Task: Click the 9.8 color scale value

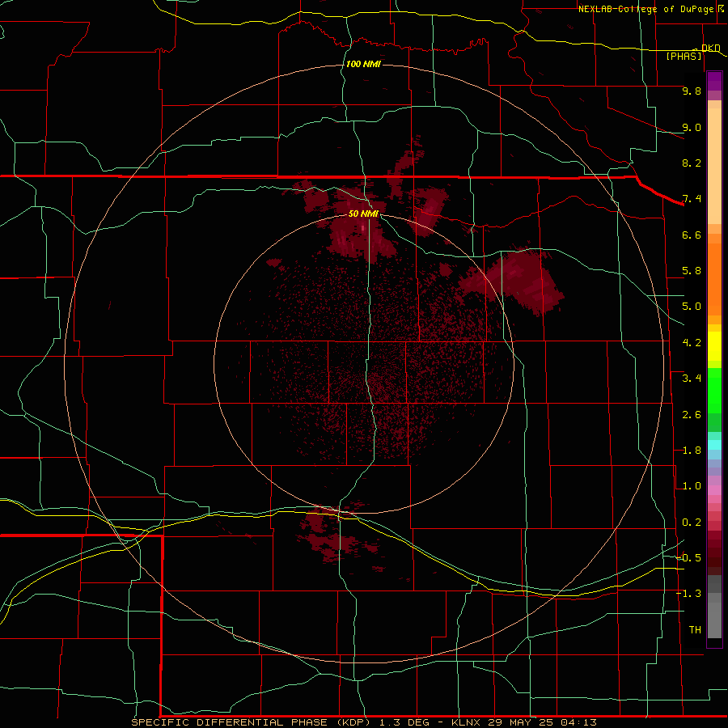Action: [x=692, y=91]
